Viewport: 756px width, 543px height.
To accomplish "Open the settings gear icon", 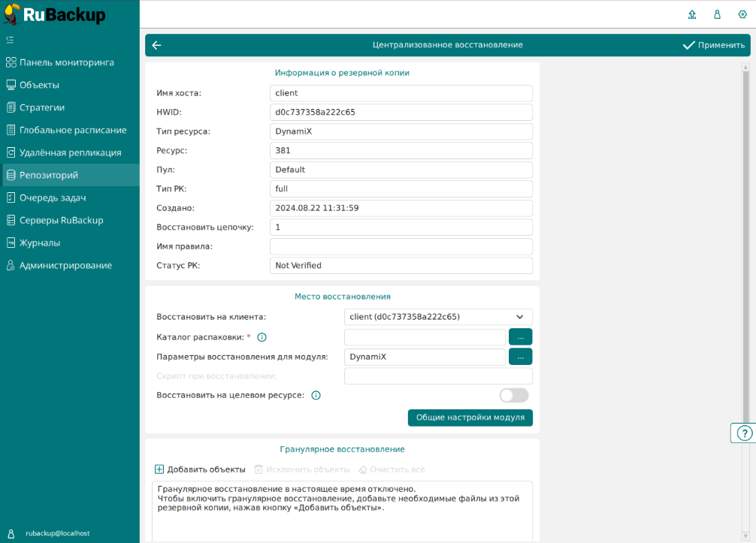I will 742,14.
